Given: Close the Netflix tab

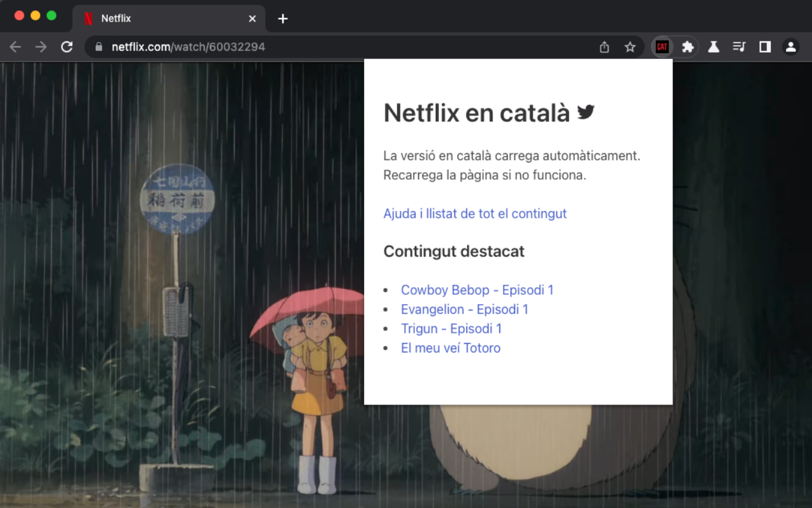Looking at the screenshot, I should [x=252, y=18].
